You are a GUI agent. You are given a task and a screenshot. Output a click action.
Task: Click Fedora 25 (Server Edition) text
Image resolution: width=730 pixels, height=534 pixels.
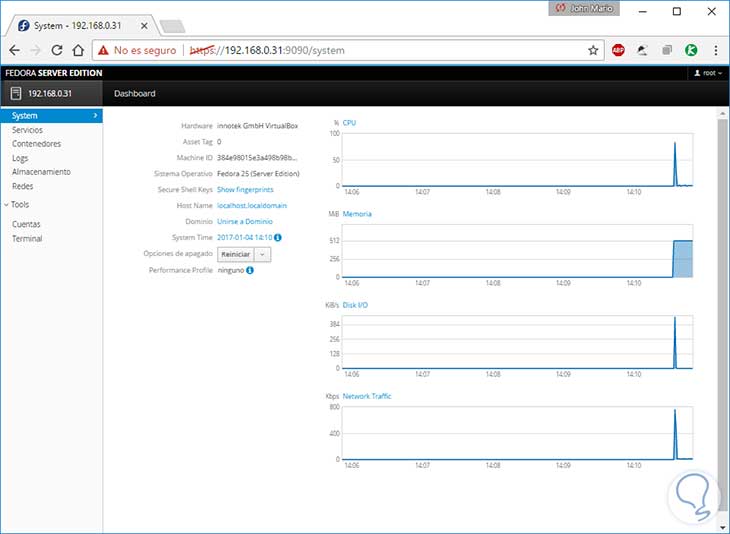click(258, 174)
